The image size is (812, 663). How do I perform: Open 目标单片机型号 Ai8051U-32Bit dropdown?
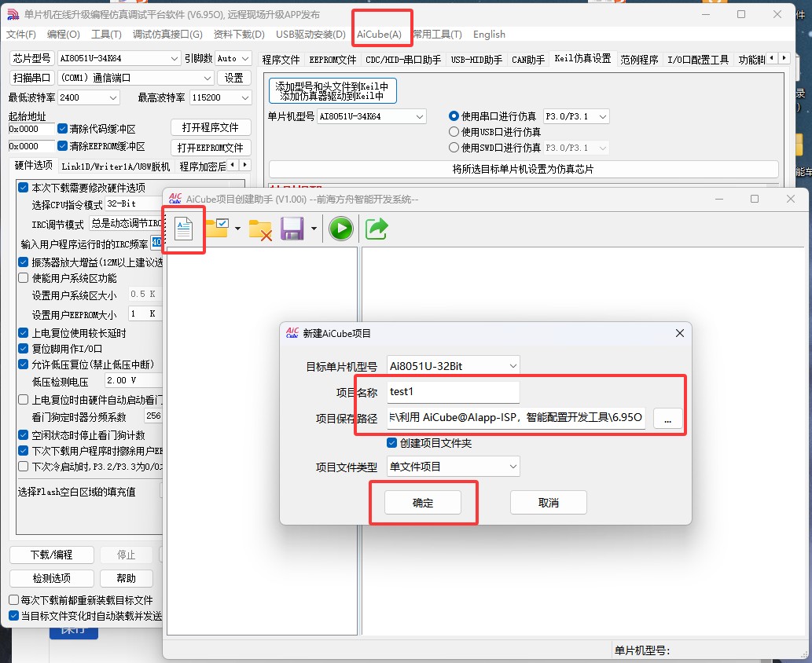[453, 366]
